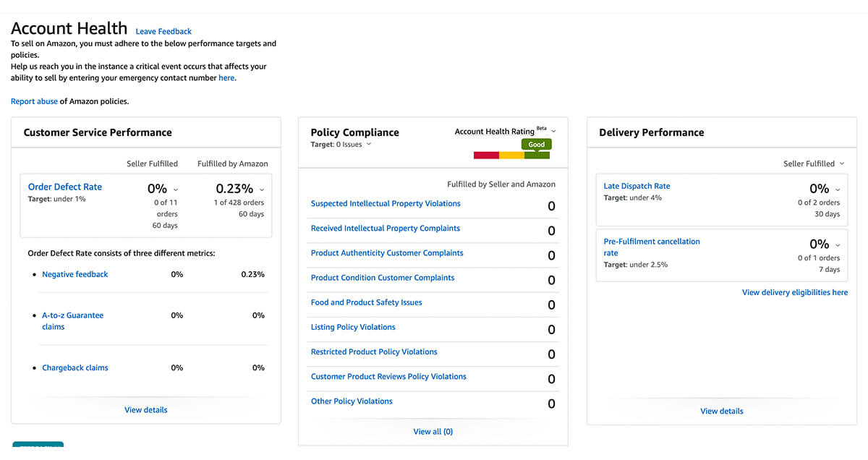
Task: Expand the Late Dispatch Rate 0% chevron
Action: pos(838,189)
